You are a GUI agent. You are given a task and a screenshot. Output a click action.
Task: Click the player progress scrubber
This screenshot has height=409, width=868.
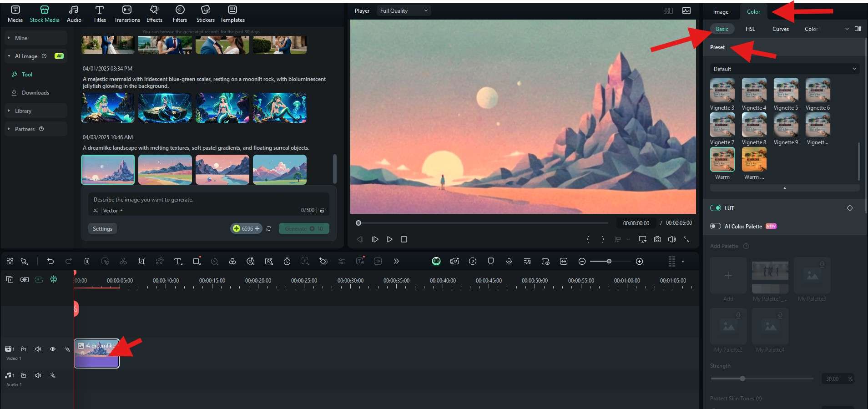click(358, 223)
